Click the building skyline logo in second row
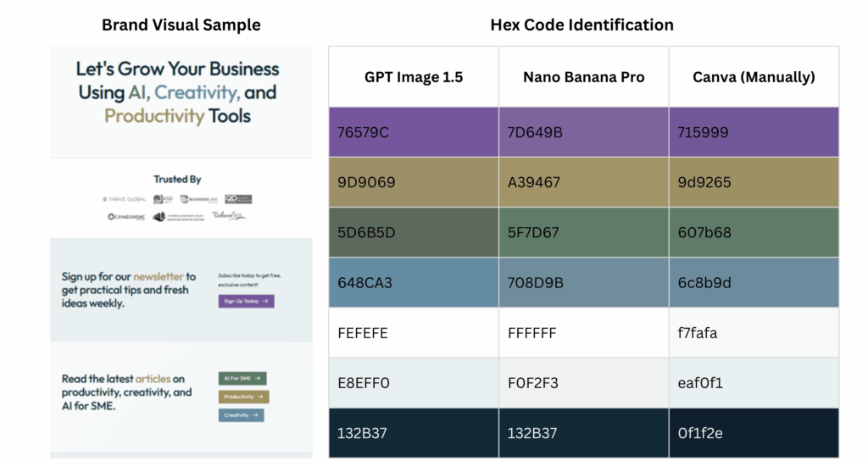868x461 pixels. [180, 217]
